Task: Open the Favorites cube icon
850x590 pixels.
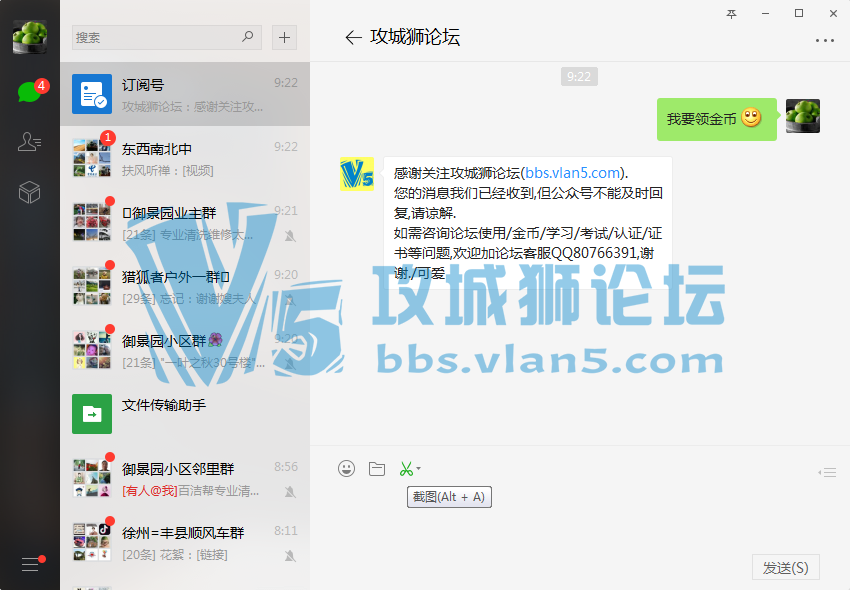Action: pos(30,192)
